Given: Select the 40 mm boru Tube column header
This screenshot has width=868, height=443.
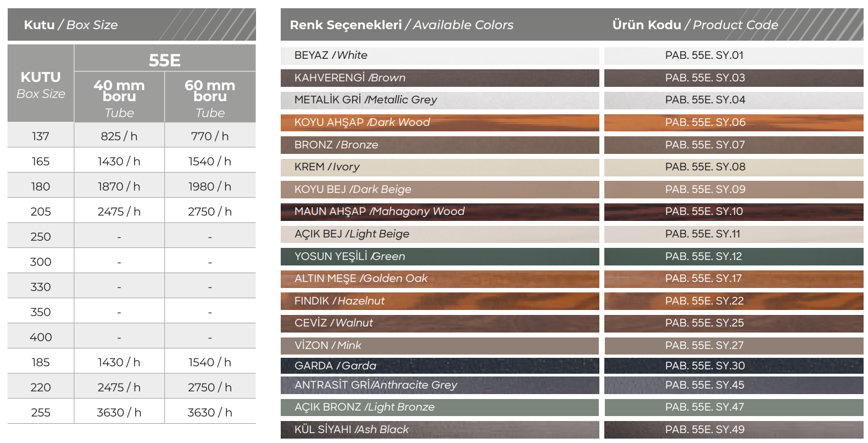Looking at the screenshot, I should (119, 98).
